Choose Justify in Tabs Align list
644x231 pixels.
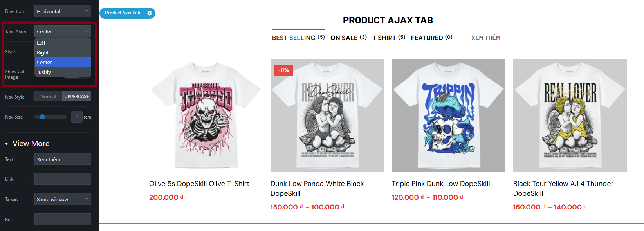coord(63,72)
